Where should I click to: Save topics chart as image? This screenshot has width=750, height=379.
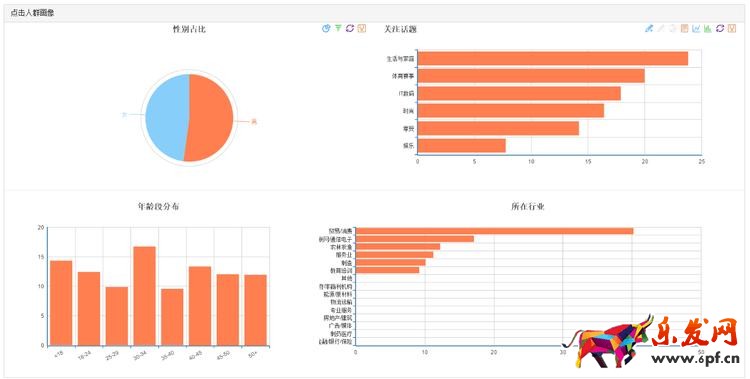pyautogui.click(x=732, y=29)
